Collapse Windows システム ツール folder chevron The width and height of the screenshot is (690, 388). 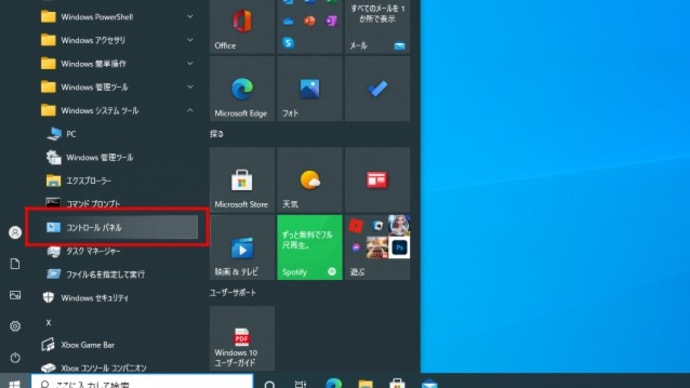point(190,110)
